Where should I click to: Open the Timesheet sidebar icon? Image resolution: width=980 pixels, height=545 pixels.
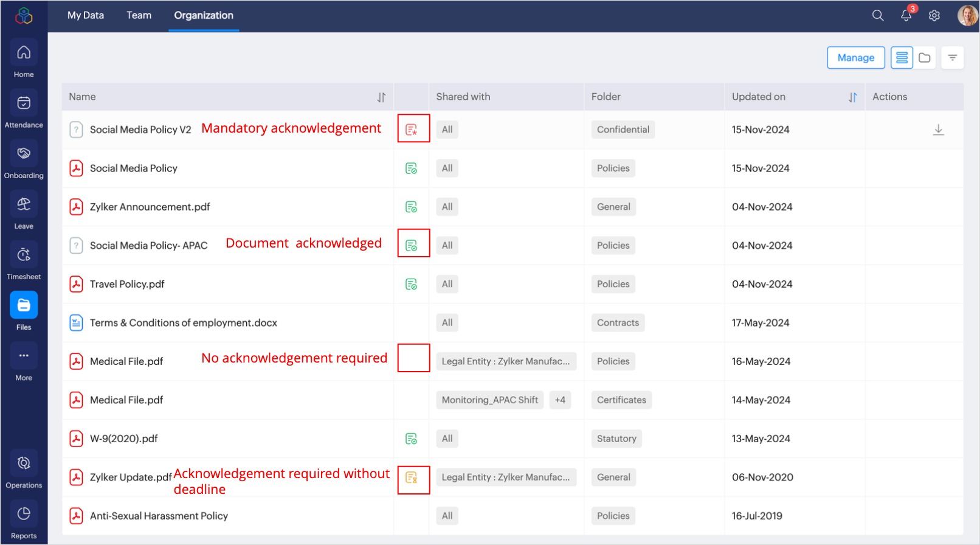[x=24, y=255]
